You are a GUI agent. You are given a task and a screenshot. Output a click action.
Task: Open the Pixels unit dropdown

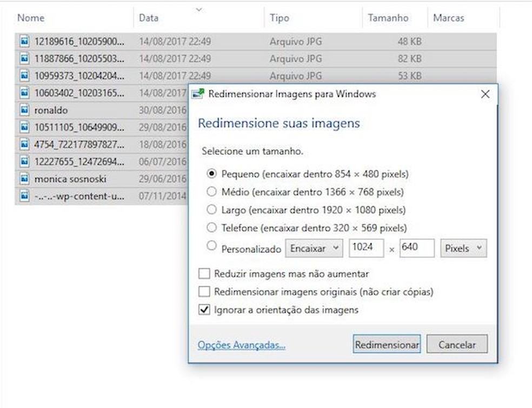(x=462, y=248)
